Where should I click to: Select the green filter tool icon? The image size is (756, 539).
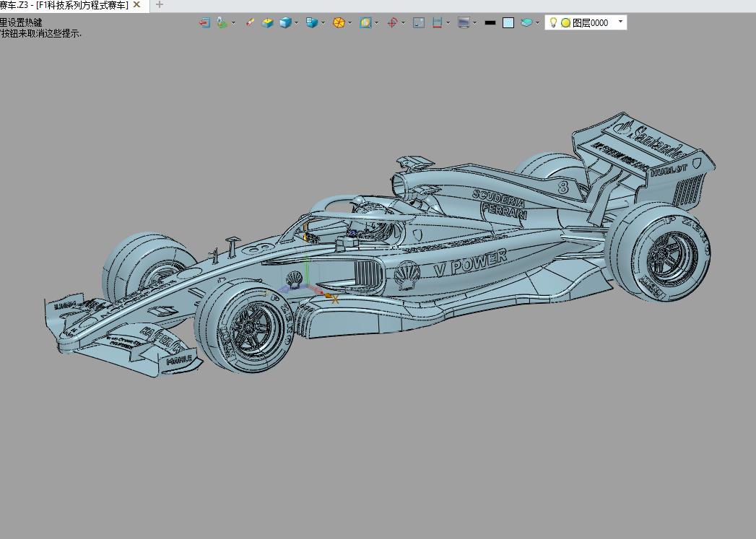(x=222, y=23)
